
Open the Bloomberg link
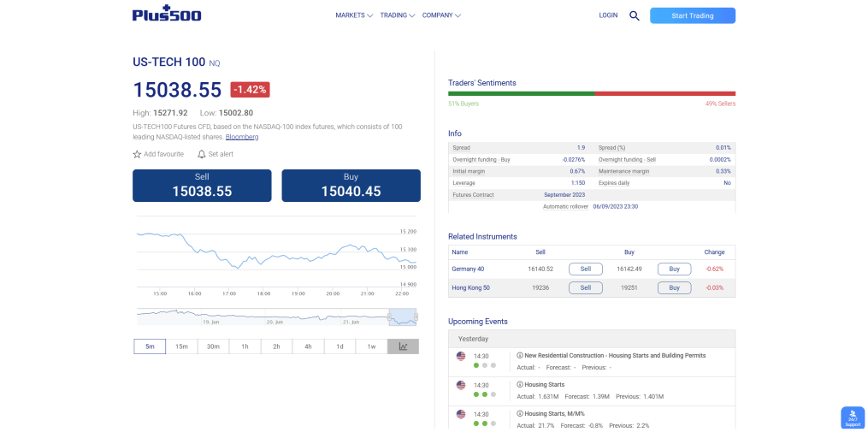(x=242, y=137)
